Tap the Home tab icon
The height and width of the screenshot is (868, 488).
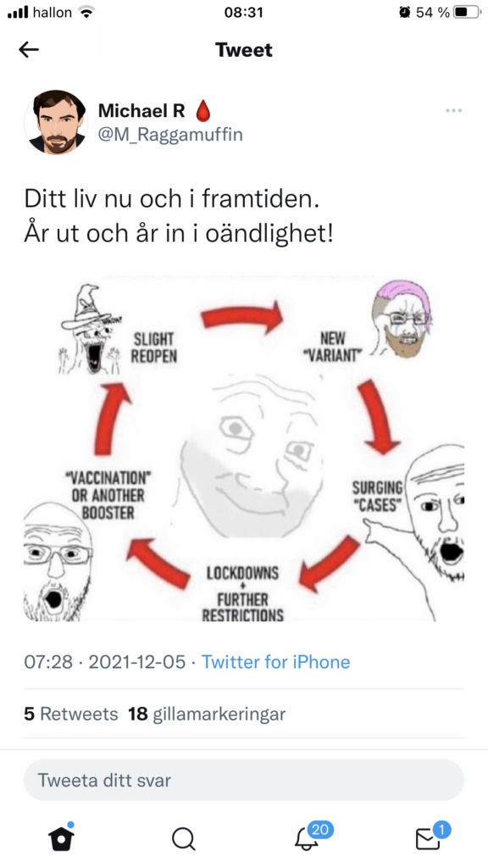[61, 837]
